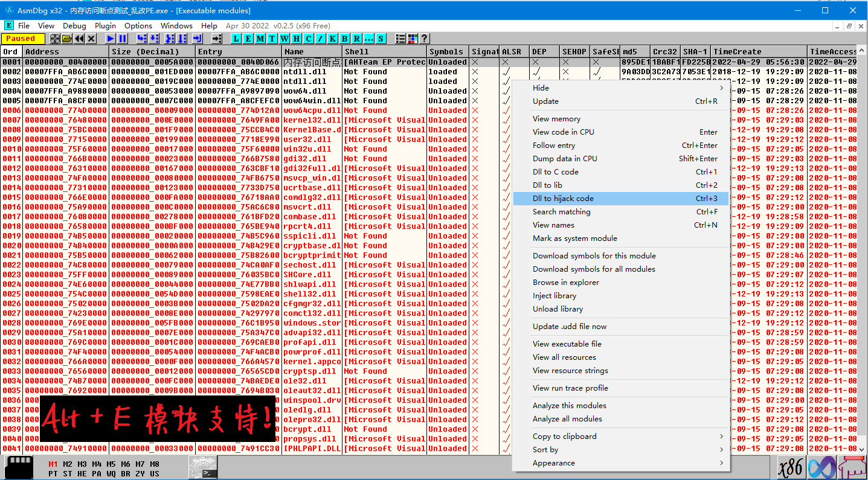Click the Symbols column header
Viewport: 868px width, 480px height.
(448, 52)
